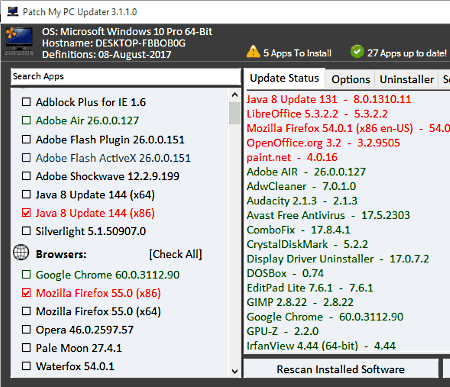
Task: Select 'Adobe AIR - 26.0.0.127' status row
Action: pos(306,172)
